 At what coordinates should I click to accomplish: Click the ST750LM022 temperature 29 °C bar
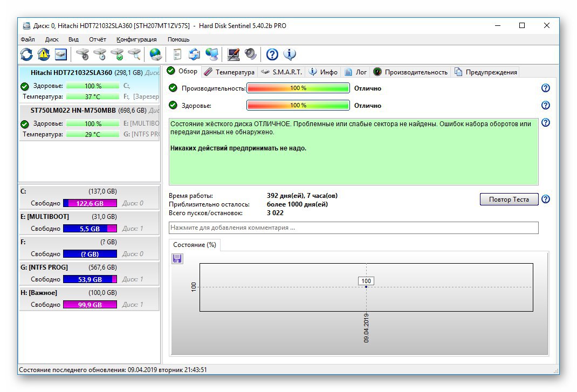93,134
